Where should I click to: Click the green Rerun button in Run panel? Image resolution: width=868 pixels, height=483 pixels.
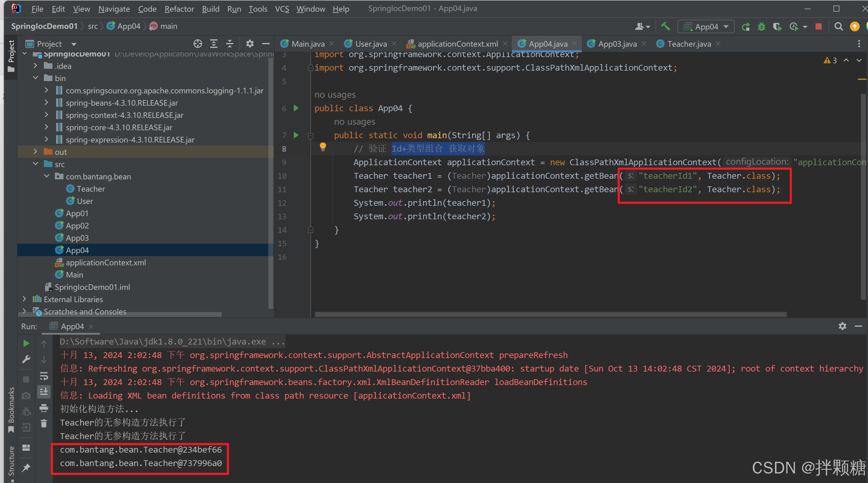[26, 343]
